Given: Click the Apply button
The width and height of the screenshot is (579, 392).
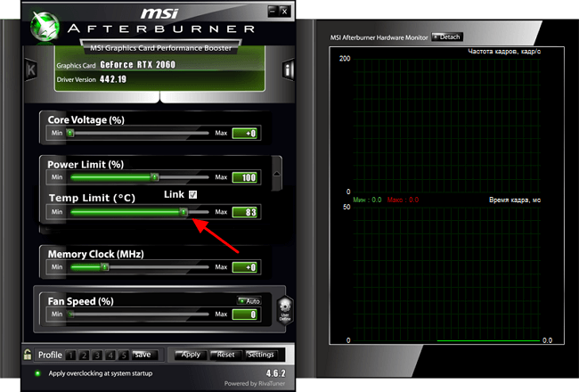Looking at the screenshot, I should 191,355.
